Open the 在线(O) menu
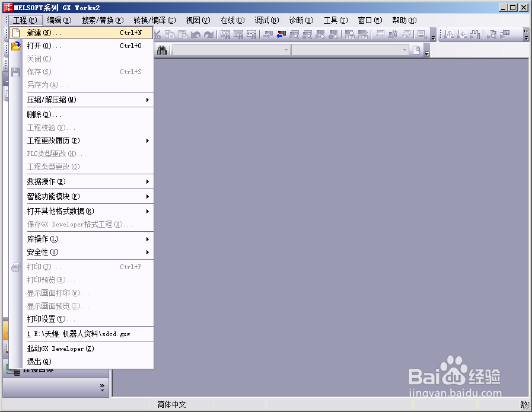 click(232, 20)
